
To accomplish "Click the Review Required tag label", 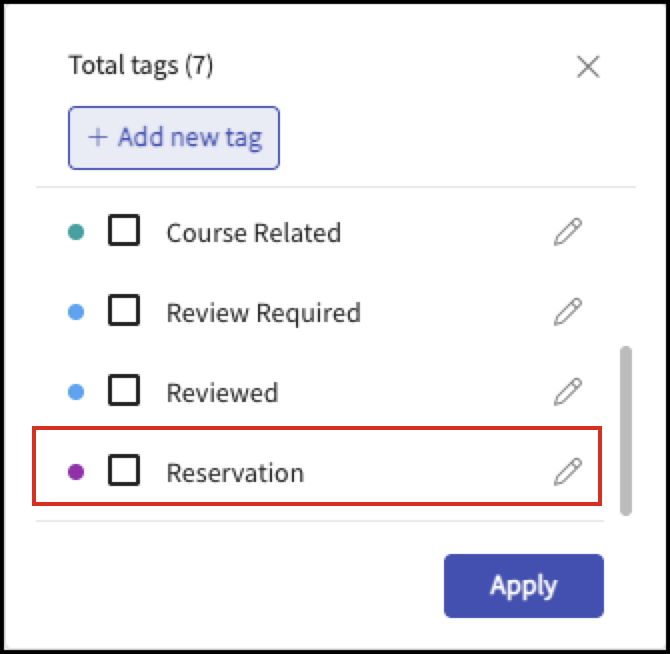I will 264,314.
